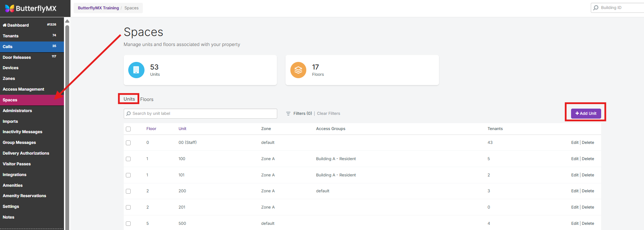
Task: Click the Filters funnel icon
Action: point(288,113)
